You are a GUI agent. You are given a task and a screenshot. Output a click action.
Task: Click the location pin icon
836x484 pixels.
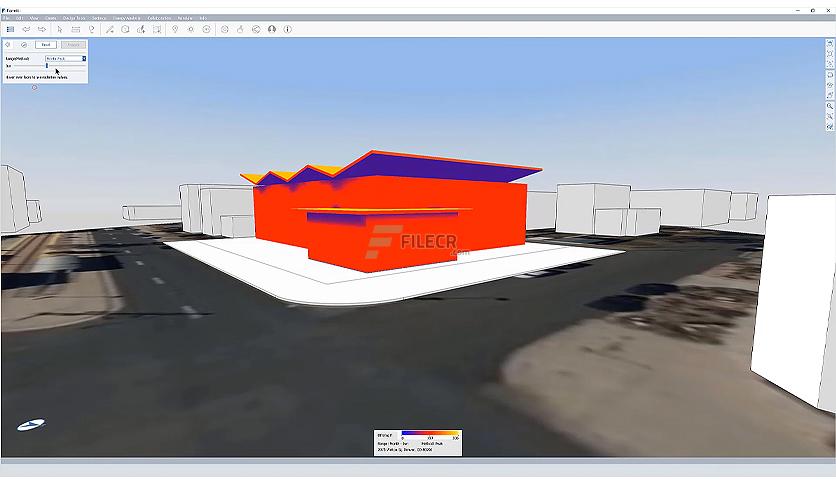[175, 29]
